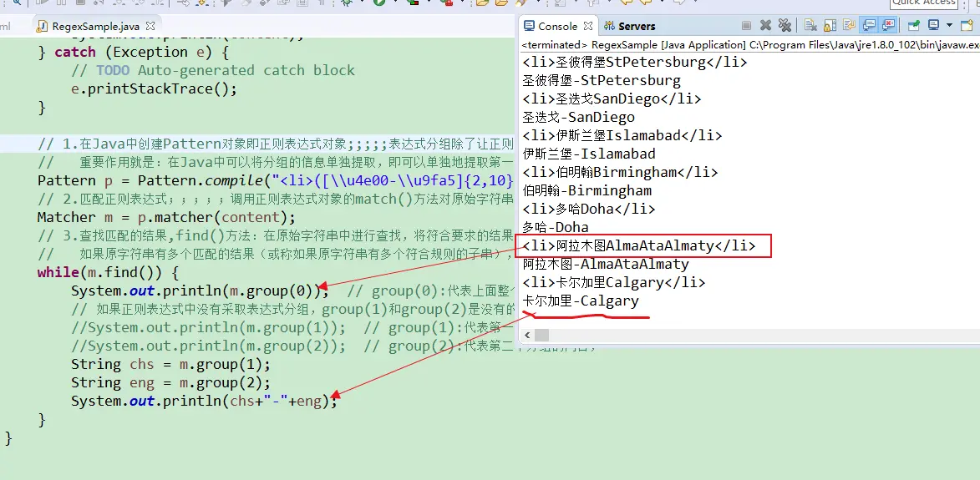Viewport: 980px width, 480px height.
Task: Click the comment starting '// 3.查找匹配的结果'
Action: pos(276,236)
